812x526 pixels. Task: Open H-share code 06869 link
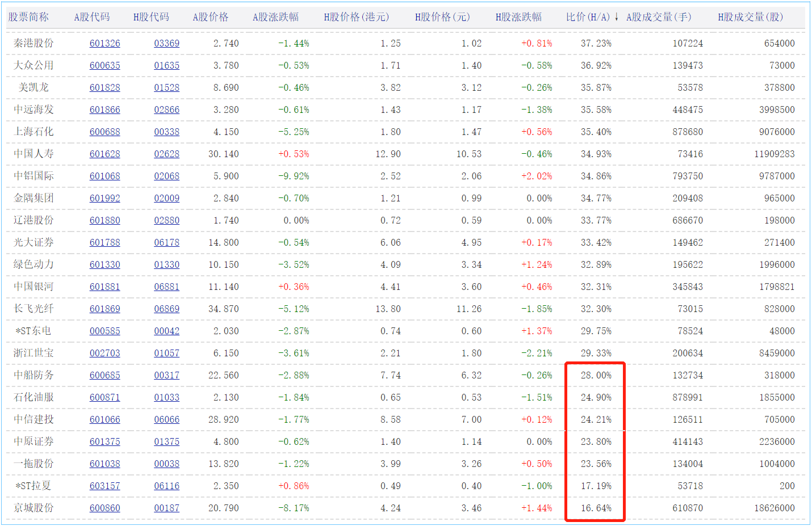[167, 309]
